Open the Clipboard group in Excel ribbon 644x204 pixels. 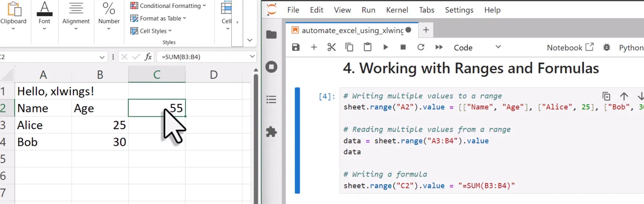pyautogui.click(x=13, y=15)
